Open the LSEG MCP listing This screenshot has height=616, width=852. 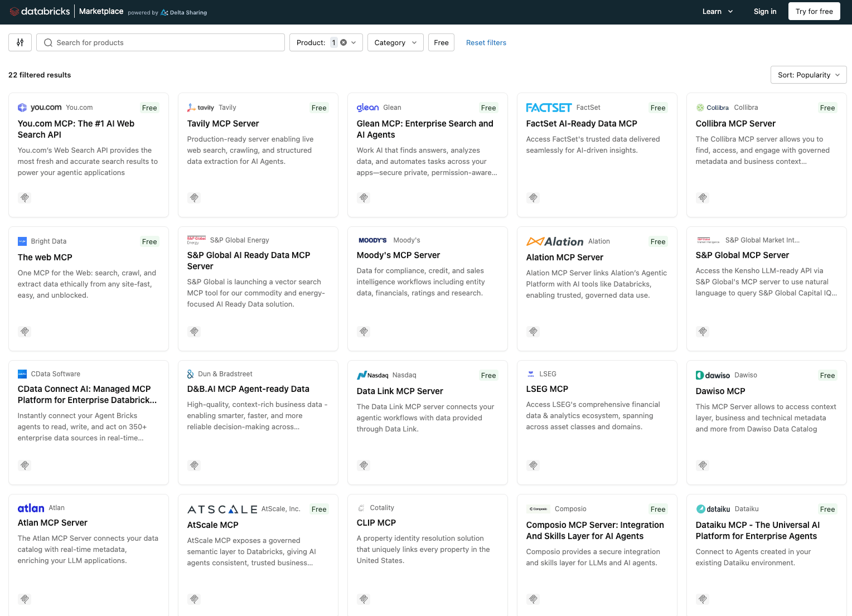pyautogui.click(x=547, y=389)
